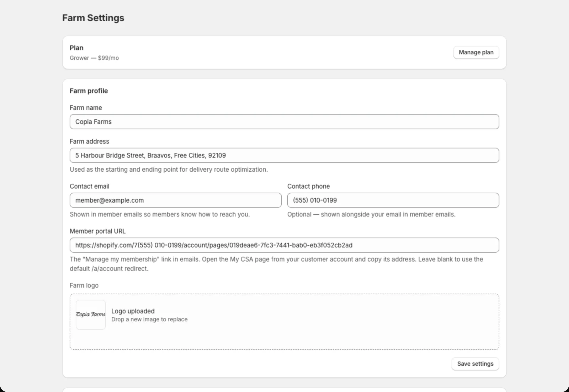Viewport: 569px width, 392px height.
Task: Click the Contact phone label
Action: 308,186
